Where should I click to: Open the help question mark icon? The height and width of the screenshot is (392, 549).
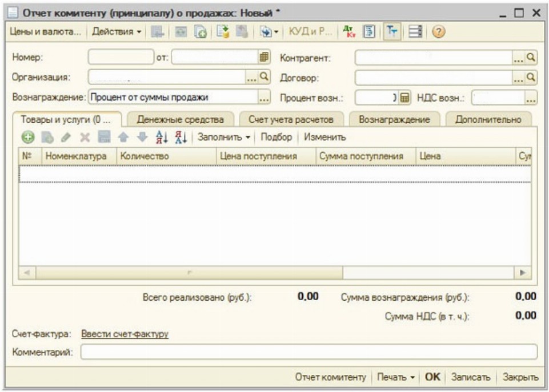[438, 32]
